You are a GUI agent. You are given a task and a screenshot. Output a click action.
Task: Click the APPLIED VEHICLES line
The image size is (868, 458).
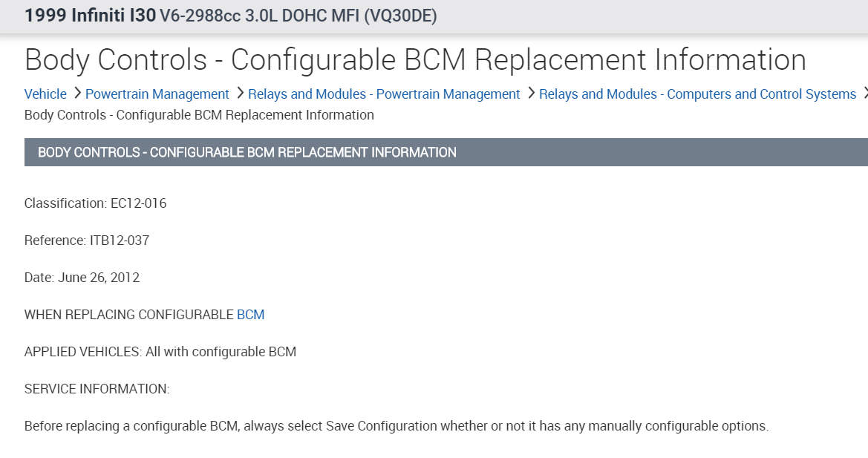click(x=160, y=352)
